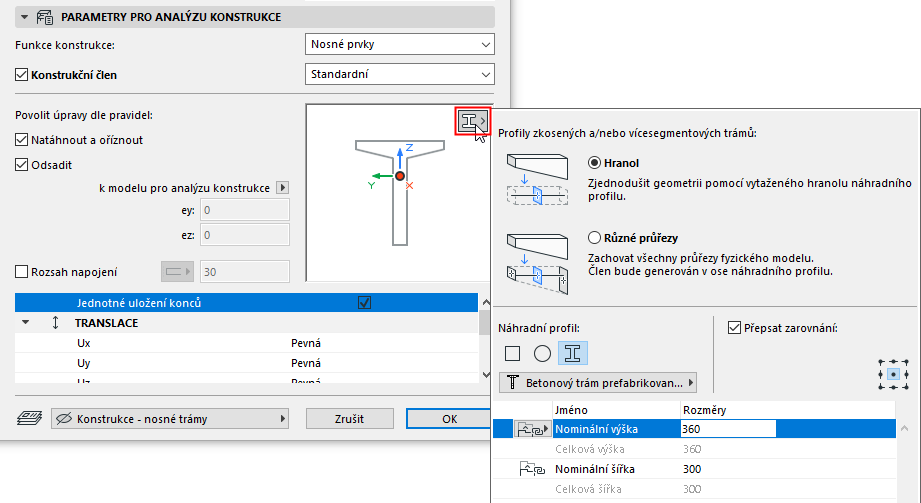Open the Standardní dropdown
Viewport: 921px width, 503px height.
[x=399, y=74]
